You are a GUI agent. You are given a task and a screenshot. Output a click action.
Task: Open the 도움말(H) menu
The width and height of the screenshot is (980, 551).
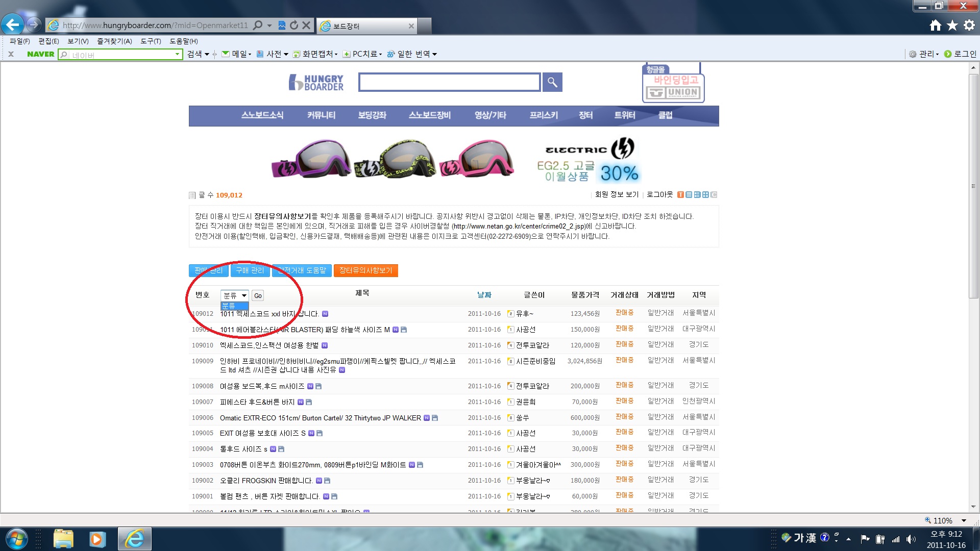click(x=184, y=41)
